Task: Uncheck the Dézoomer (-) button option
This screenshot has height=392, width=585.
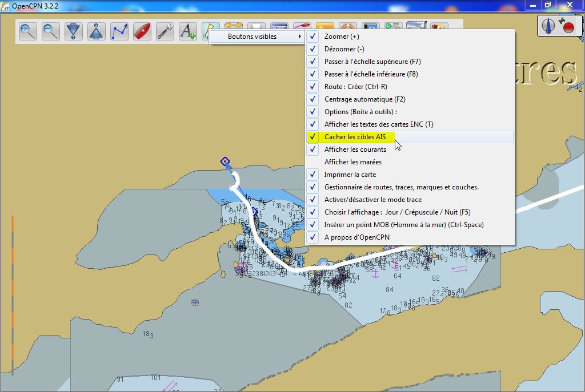Action: [410, 49]
